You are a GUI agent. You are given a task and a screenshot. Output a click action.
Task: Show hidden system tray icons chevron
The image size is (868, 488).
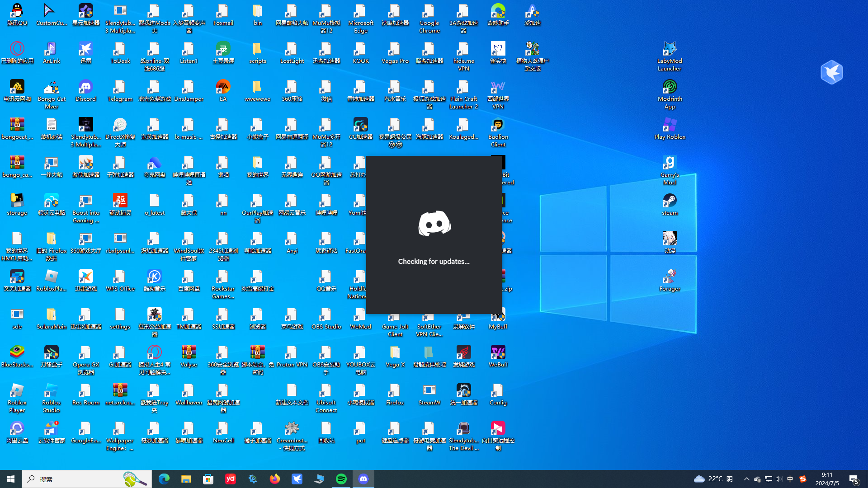[x=746, y=479]
